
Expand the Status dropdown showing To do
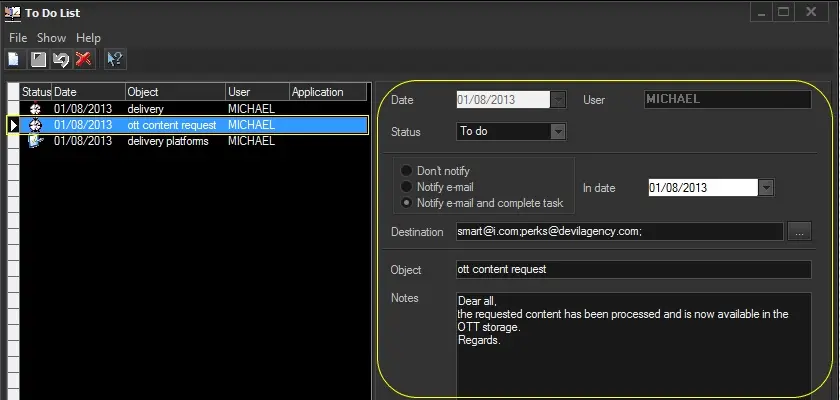(558, 131)
